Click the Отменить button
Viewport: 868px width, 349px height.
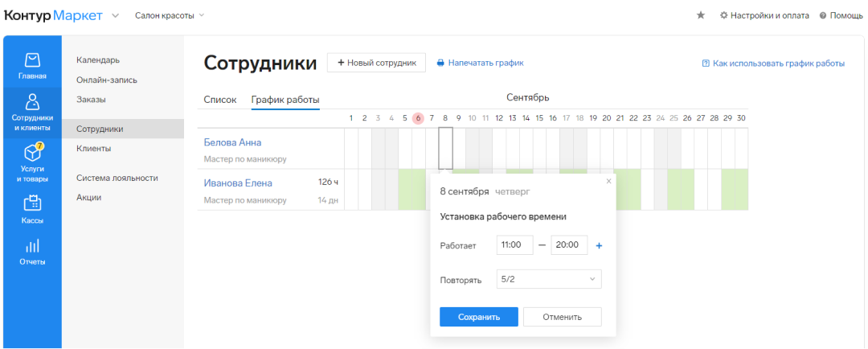point(562,317)
